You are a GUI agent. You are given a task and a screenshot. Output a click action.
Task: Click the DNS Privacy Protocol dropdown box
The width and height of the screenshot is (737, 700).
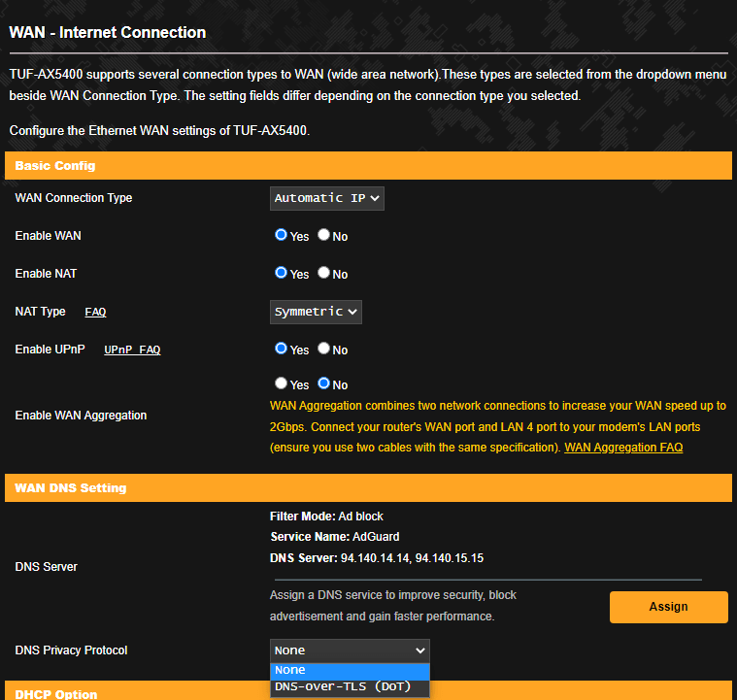(350, 650)
